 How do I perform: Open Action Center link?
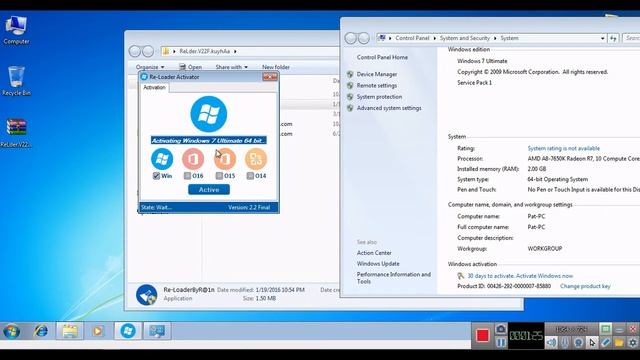[x=374, y=253]
